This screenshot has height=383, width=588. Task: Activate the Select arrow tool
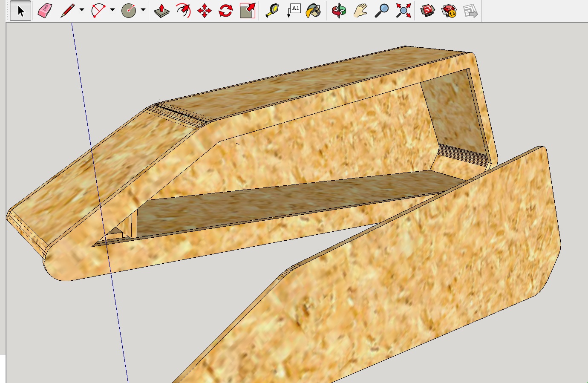pos(20,11)
